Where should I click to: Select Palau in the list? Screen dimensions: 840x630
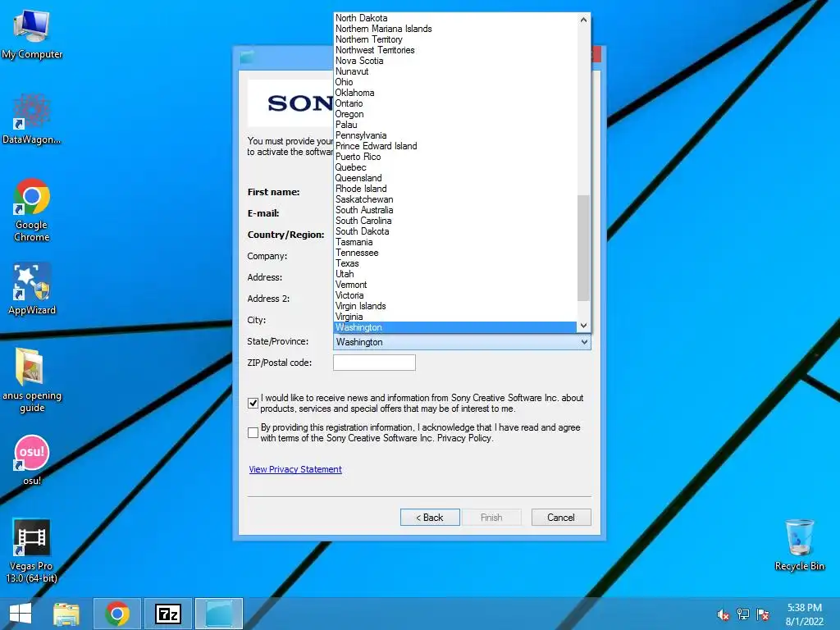455,125
